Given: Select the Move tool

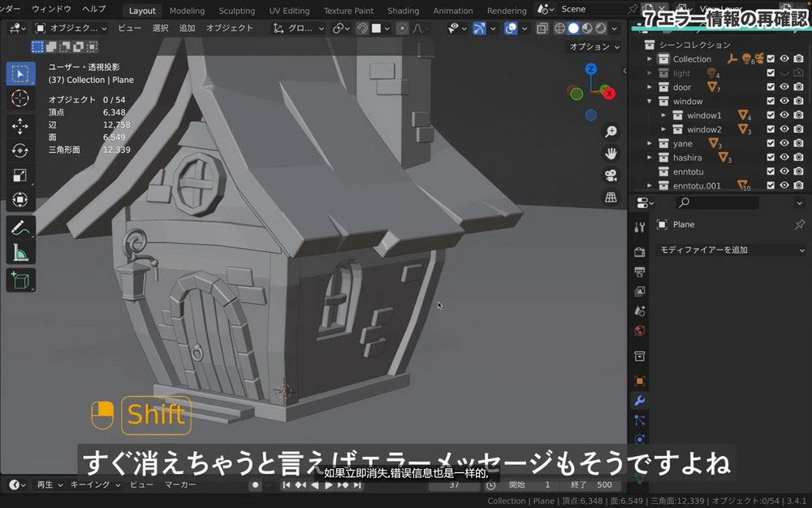Looking at the screenshot, I should point(20,126).
